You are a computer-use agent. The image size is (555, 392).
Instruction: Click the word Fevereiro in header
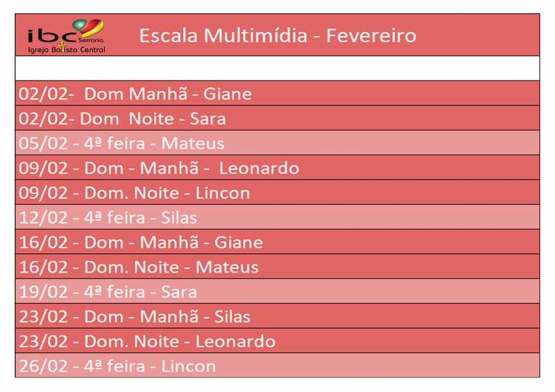(371, 36)
